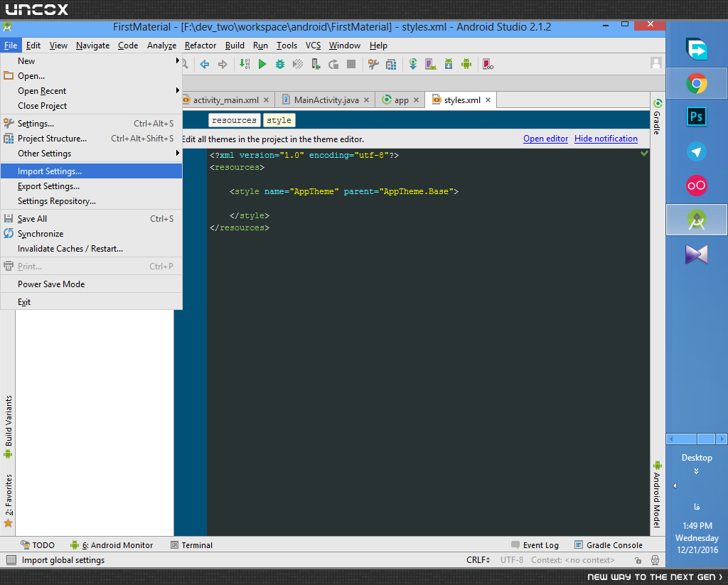Viewport: 728px width, 585px height.
Task: Expand the Open Recent submenu
Action: (92, 91)
